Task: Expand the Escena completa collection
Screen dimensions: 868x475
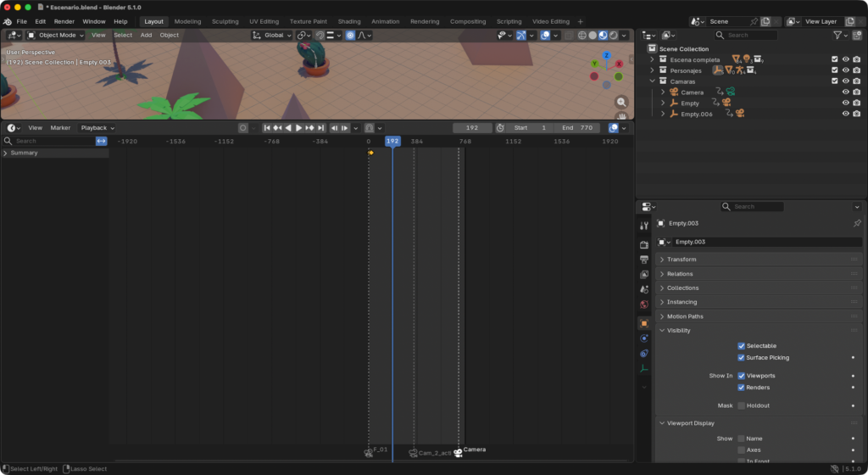Action: click(x=653, y=59)
